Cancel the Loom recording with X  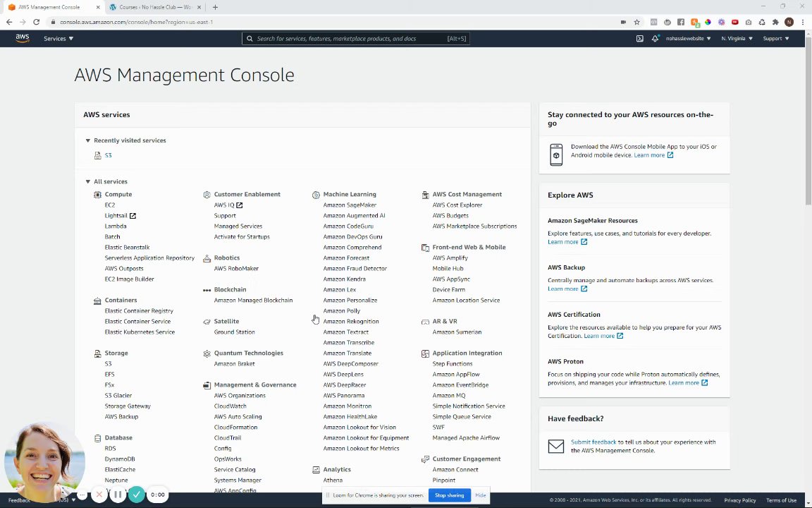pyautogui.click(x=99, y=495)
